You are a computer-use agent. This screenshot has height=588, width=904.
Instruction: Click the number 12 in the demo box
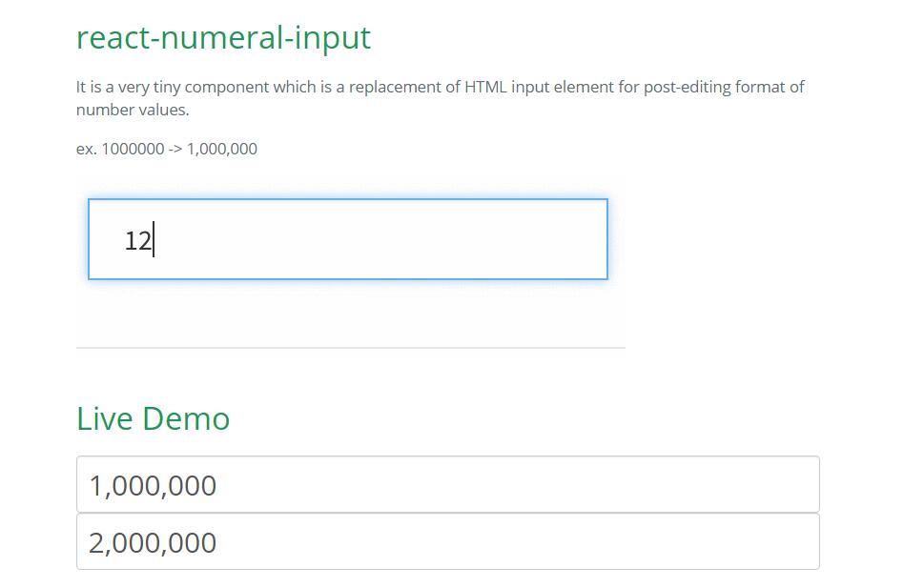click(x=137, y=241)
